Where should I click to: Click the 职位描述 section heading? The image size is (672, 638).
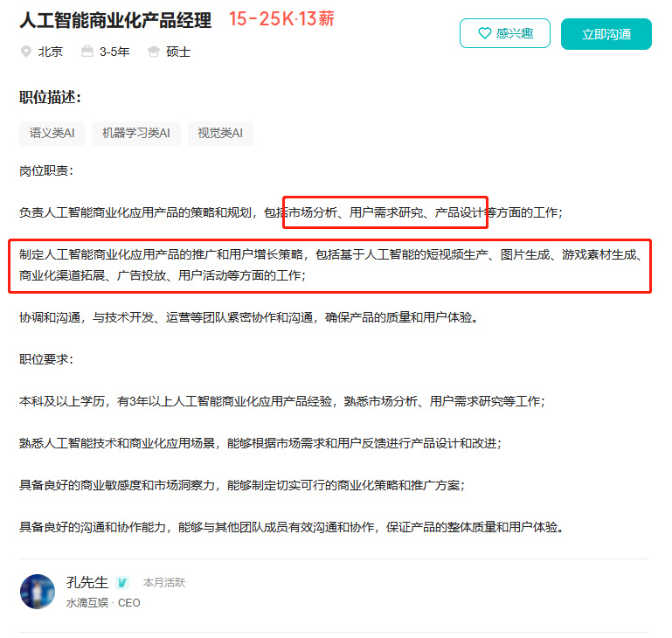(x=50, y=97)
